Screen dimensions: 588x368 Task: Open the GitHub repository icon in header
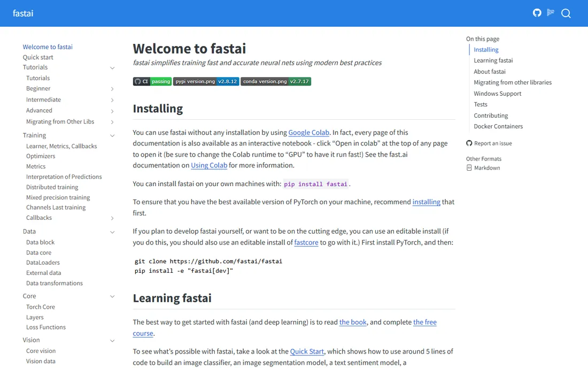(537, 13)
